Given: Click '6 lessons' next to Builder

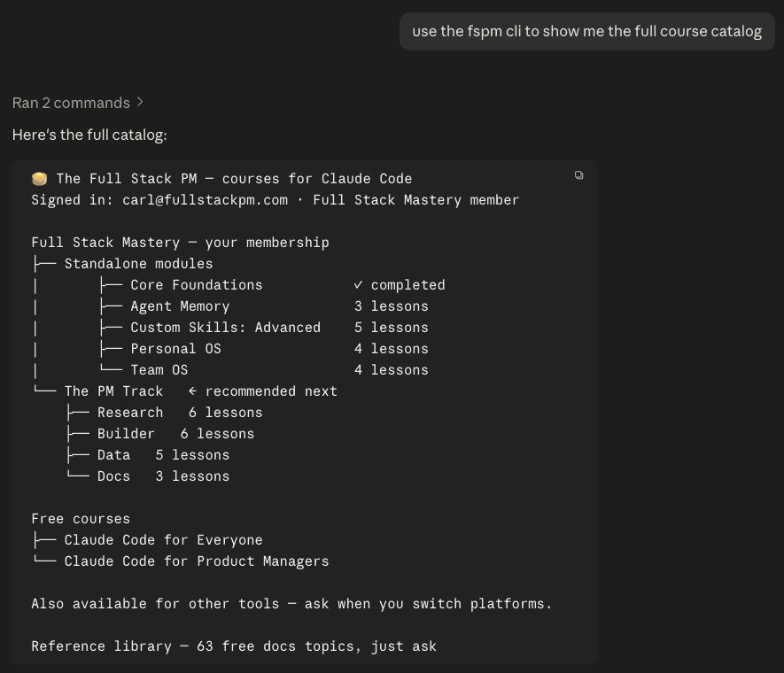Looking at the screenshot, I should tap(217, 434).
